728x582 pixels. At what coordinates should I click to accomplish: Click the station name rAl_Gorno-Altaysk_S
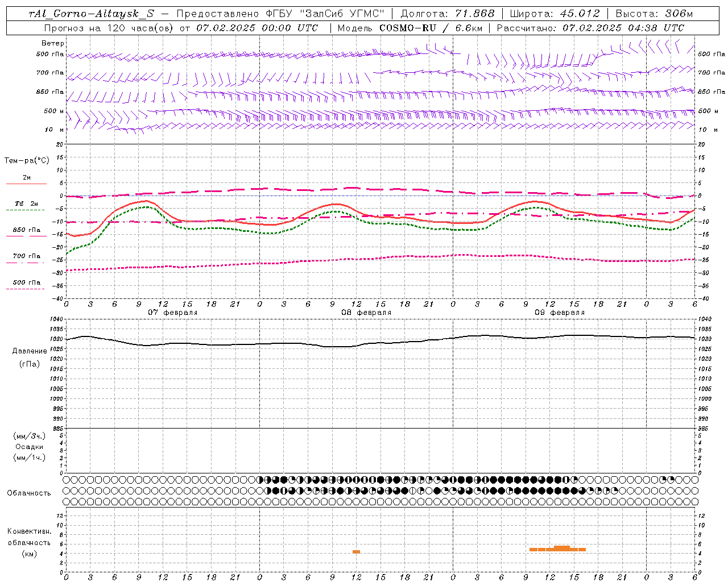(x=91, y=14)
